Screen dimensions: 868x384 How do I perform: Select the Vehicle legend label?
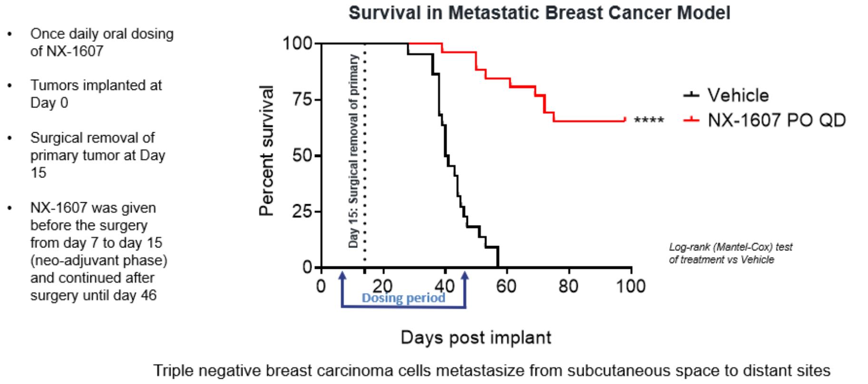click(x=738, y=95)
